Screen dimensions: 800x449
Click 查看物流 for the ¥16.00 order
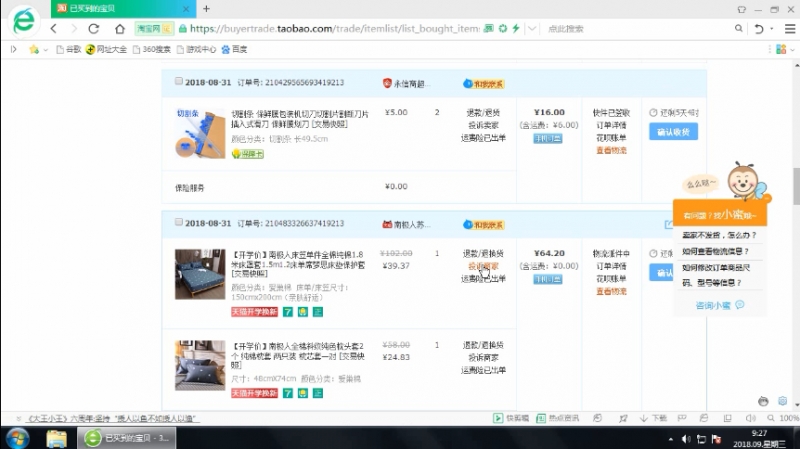(x=611, y=151)
